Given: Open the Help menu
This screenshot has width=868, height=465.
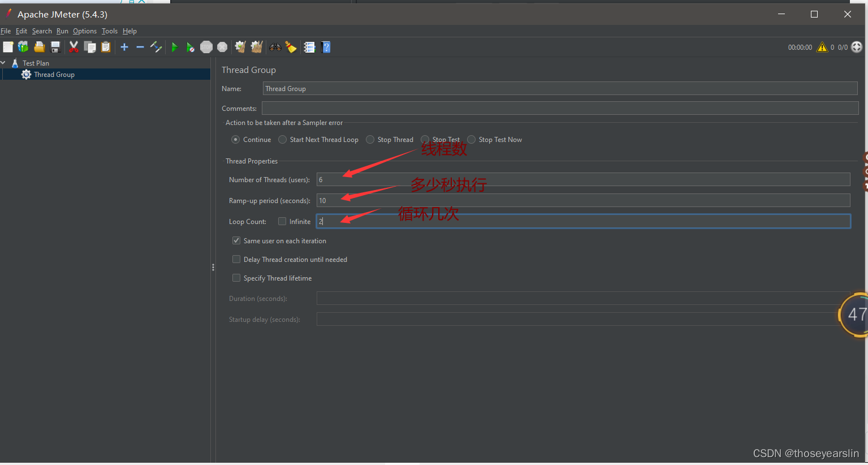Looking at the screenshot, I should [129, 31].
